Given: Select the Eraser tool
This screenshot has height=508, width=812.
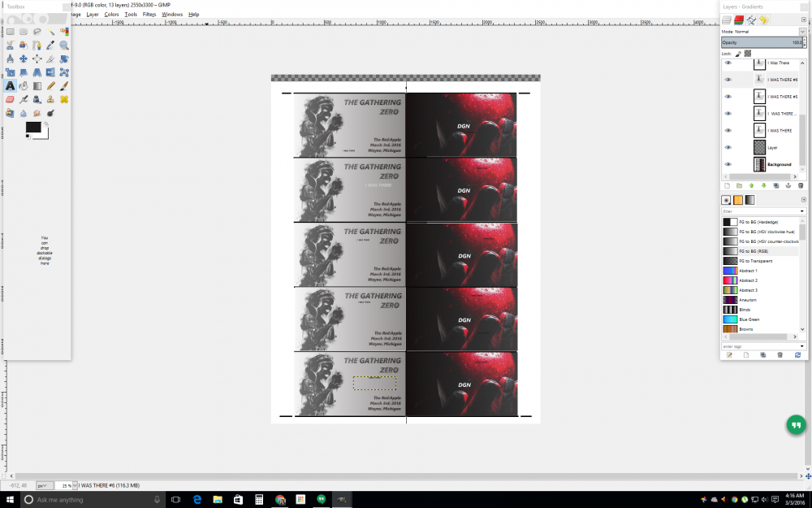Looking at the screenshot, I should [10, 99].
